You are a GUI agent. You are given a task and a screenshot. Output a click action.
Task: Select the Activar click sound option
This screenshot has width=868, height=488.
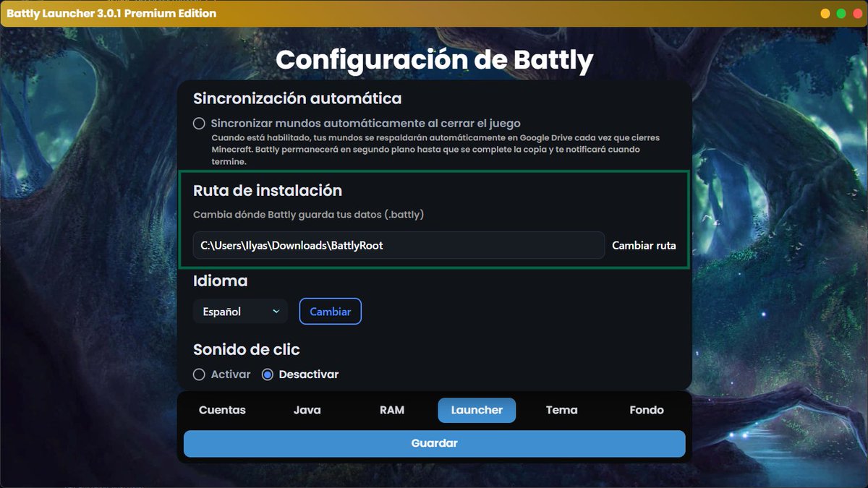click(199, 374)
